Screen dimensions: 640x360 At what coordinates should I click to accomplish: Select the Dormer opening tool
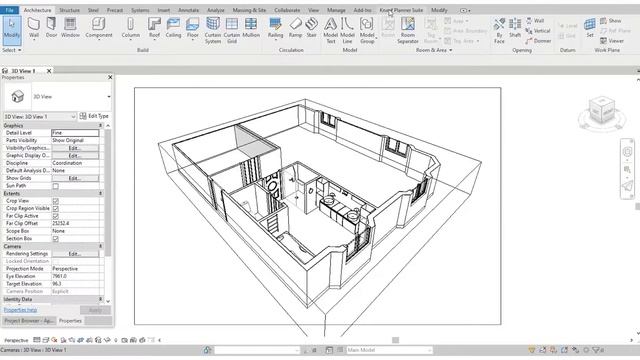click(x=538, y=41)
